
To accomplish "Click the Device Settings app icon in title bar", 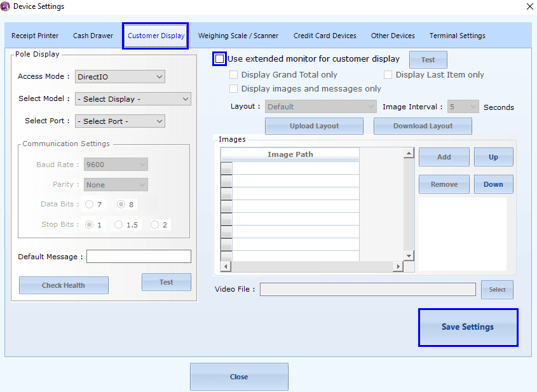I will pos(5,6).
